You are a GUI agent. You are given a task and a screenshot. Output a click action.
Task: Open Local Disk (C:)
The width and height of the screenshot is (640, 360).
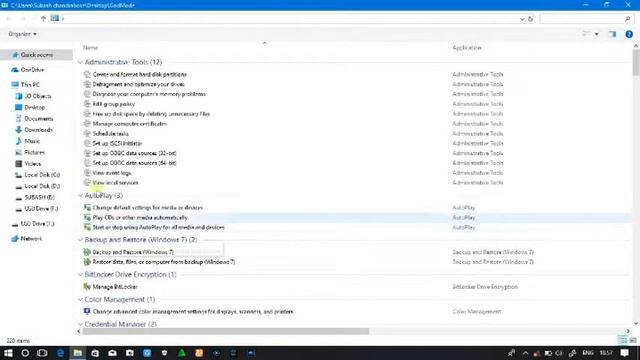click(x=42, y=175)
